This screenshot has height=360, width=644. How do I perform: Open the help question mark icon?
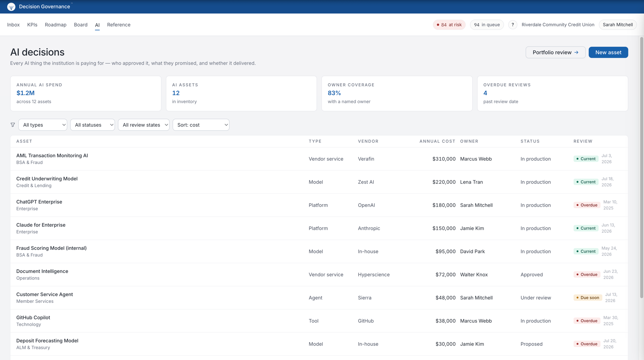pyautogui.click(x=513, y=25)
